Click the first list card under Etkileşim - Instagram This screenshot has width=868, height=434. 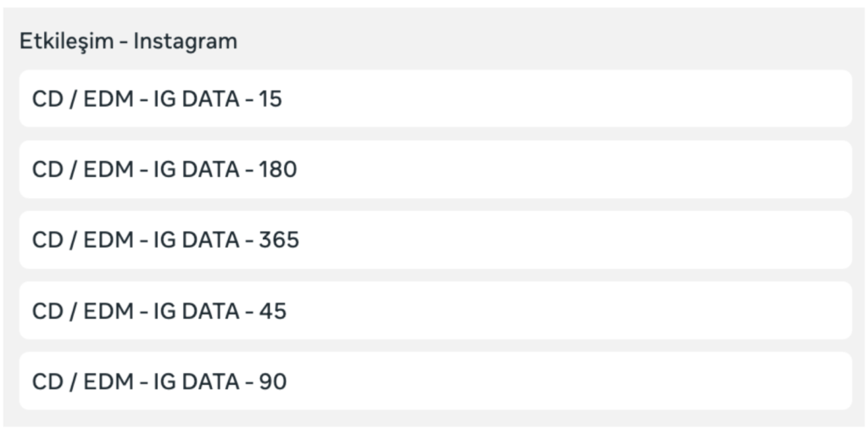pos(434,99)
